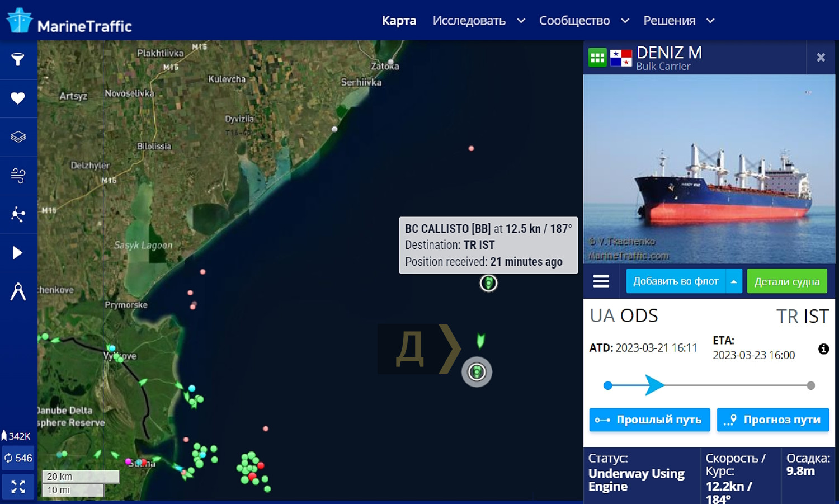839x504 pixels.
Task: Click the Прошлый путь button
Action: coord(649,420)
